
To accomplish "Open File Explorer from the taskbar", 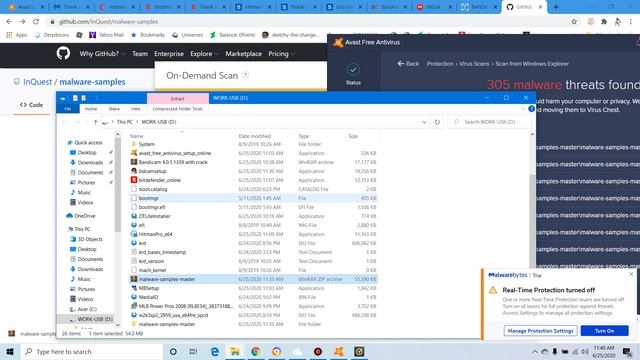I will pyautogui.click(x=235, y=351).
